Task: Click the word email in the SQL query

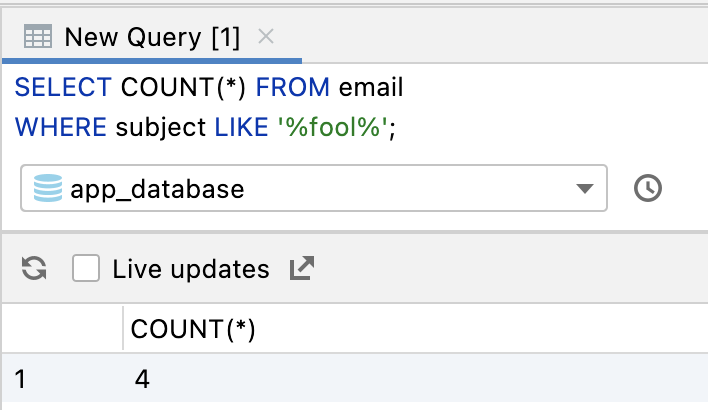Action: (x=371, y=88)
